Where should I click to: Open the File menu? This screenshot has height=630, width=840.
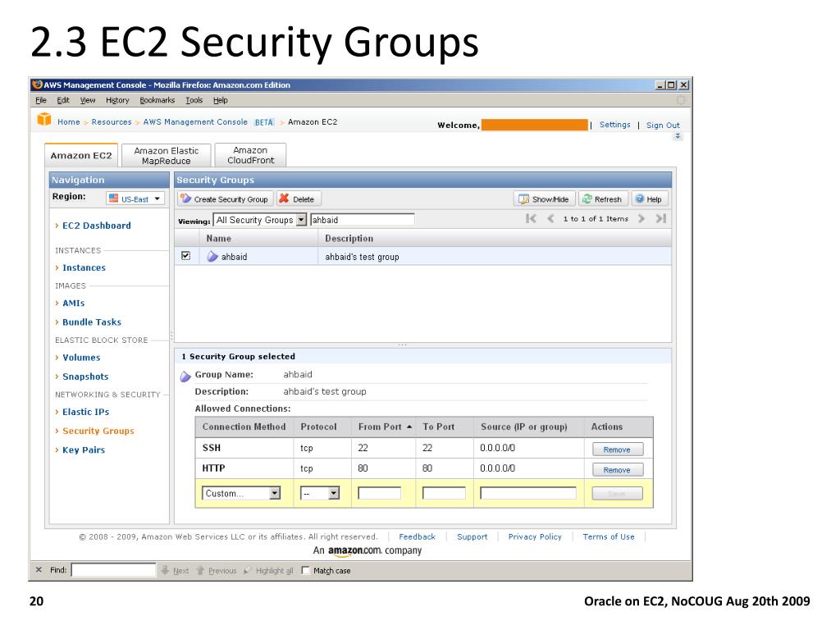(x=41, y=100)
